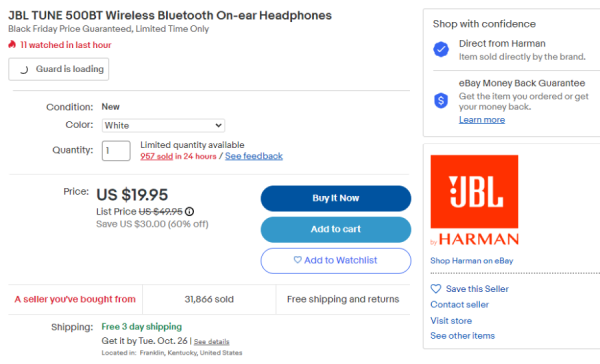Click the Buy It Now button
Image resolution: width=600 pixels, height=364 pixels.
[336, 198]
